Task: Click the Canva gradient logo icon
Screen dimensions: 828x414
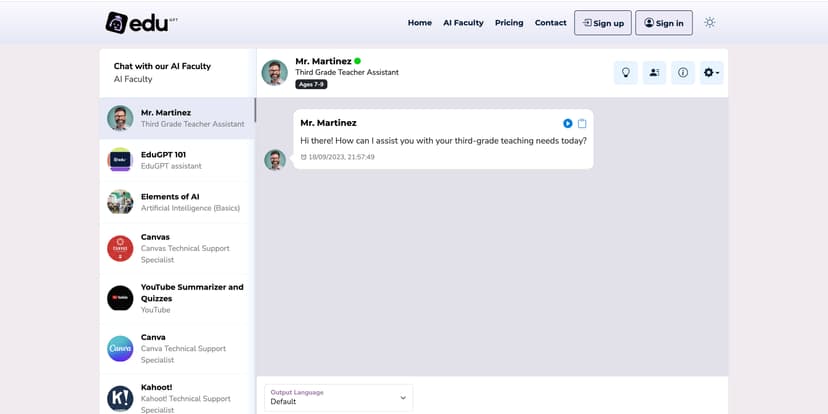Action: pyautogui.click(x=120, y=349)
